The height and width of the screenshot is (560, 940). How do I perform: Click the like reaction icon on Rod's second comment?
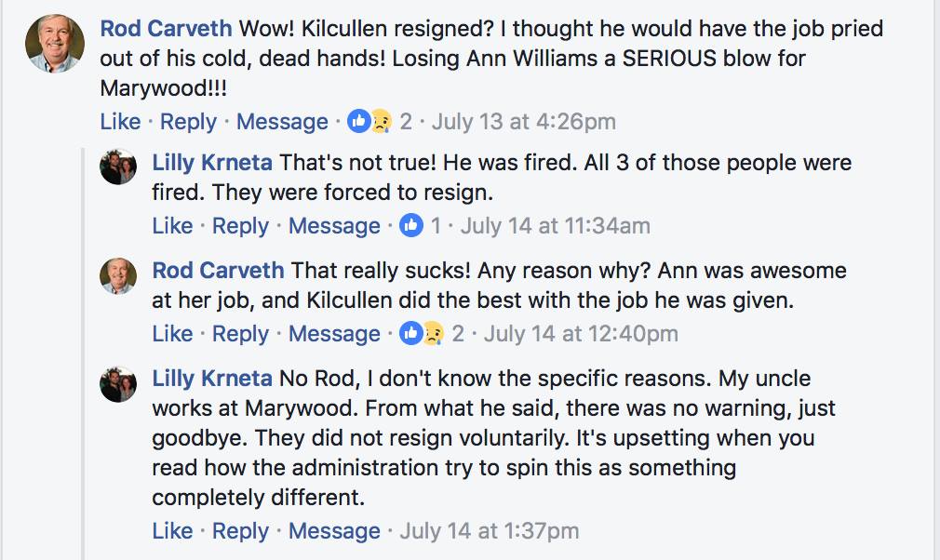pyautogui.click(x=411, y=334)
